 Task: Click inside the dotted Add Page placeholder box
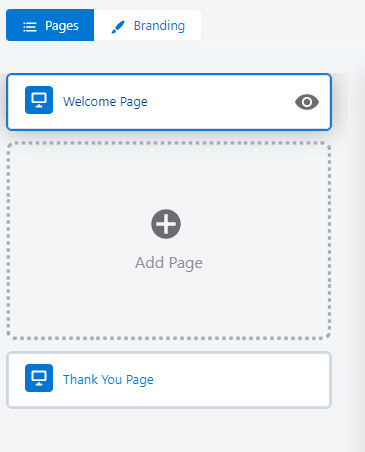[x=169, y=240]
